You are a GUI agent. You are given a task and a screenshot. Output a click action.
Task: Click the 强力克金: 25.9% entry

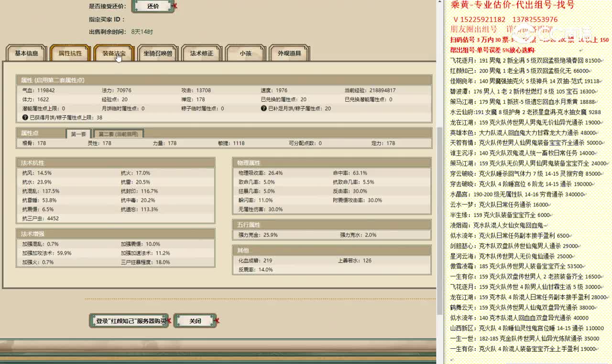point(258,235)
